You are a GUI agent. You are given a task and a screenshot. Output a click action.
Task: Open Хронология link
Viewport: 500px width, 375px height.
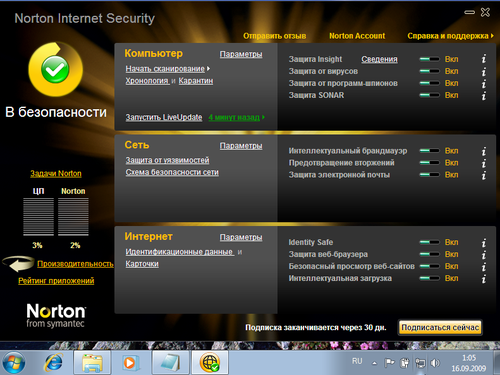coord(147,81)
